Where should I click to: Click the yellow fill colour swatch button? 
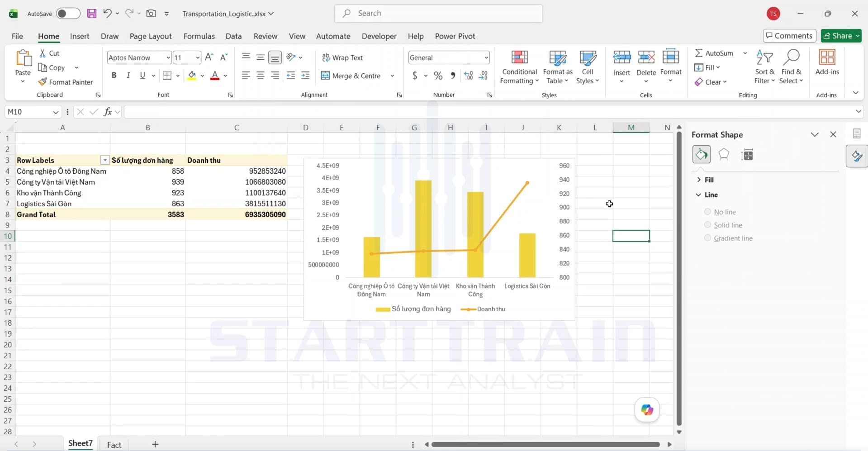point(192,76)
